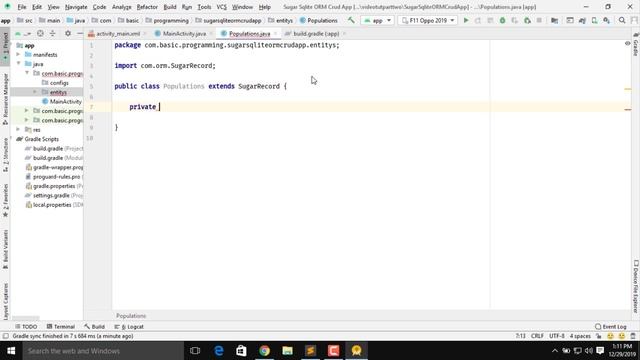The width and height of the screenshot is (640, 360).
Task: Open the Terminal tool window
Action: click(61, 327)
